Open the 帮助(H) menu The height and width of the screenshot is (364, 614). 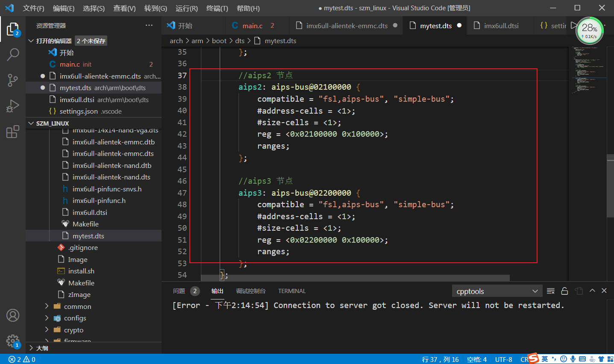pos(248,8)
